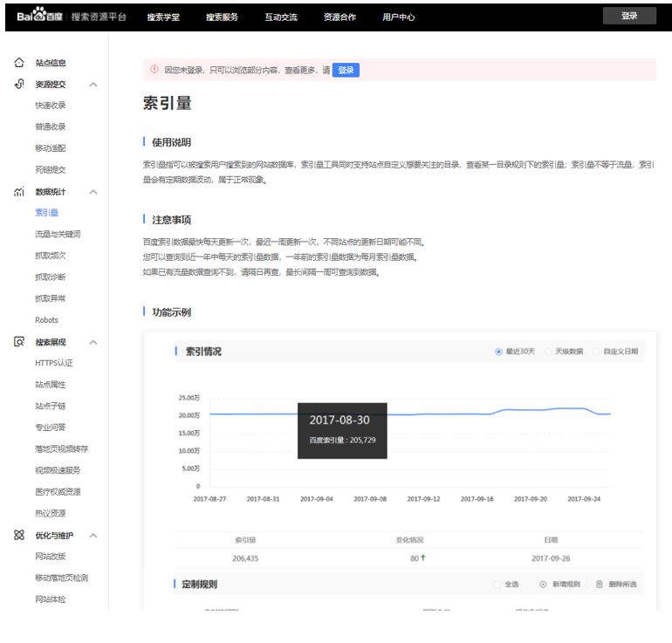Image resolution: width=672 pixels, height=643 pixels.
Task: Click the 登录 button in top header
Action: (x=629, y=16)
